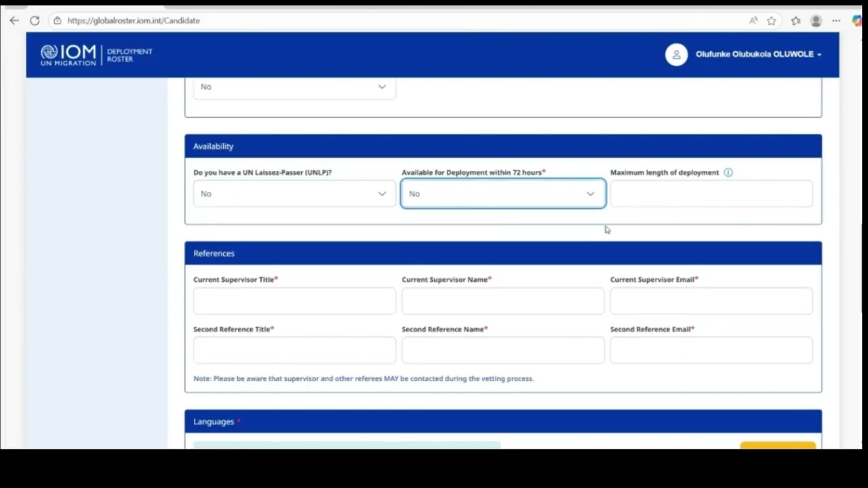Open the Copilot icon in the browser toolbar
Viewport: 868px width, 488px height.
[857, 21]
